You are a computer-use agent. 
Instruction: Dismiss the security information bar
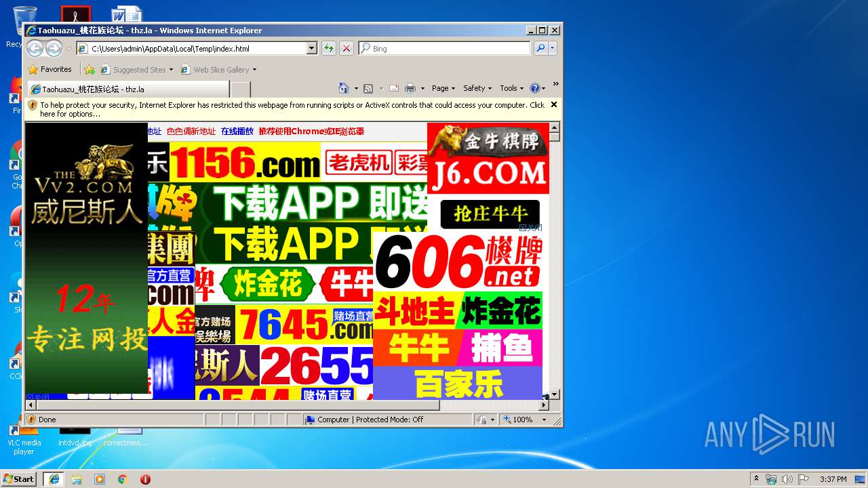click(x=554, y=104)
